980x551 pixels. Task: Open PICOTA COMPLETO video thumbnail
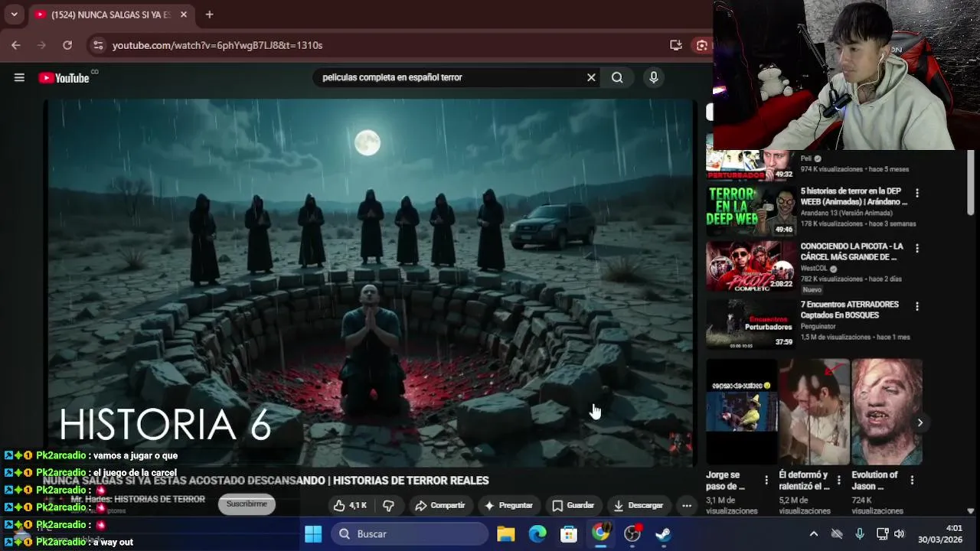tap(750, 266)
